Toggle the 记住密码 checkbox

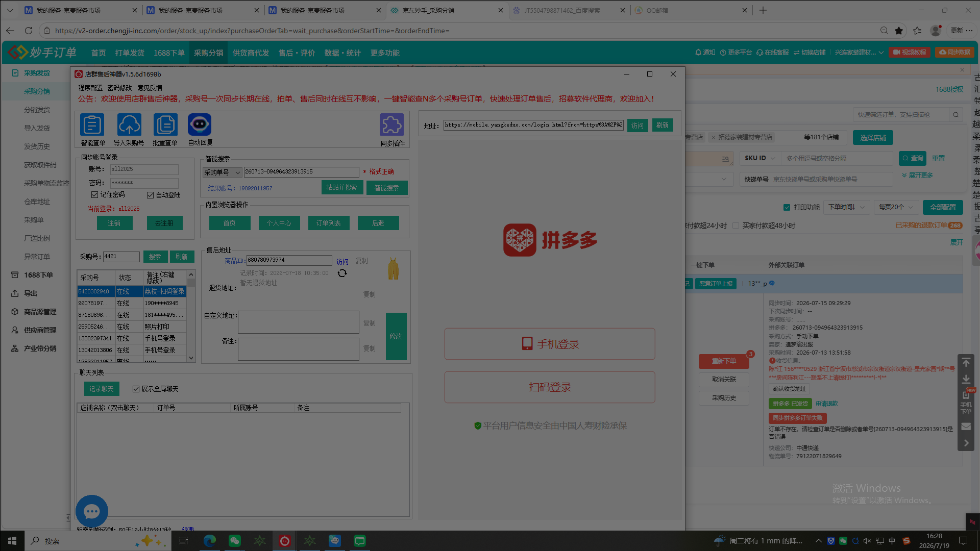94,195
